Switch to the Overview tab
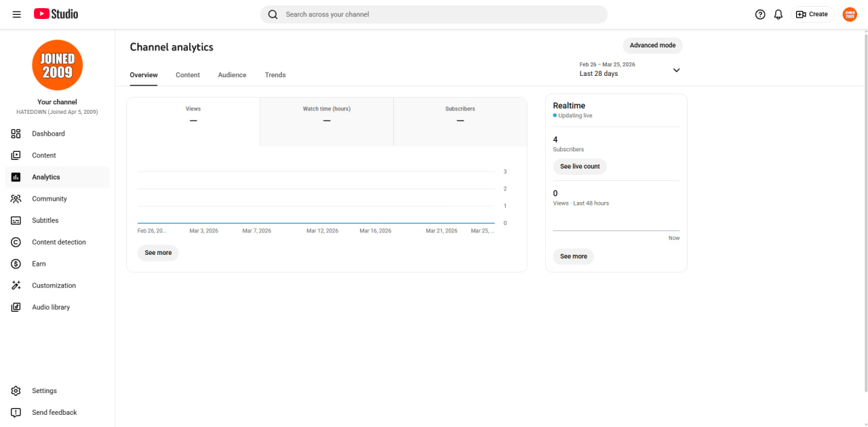Viewport: 868px width, 427px height. (x=144, y=75)
